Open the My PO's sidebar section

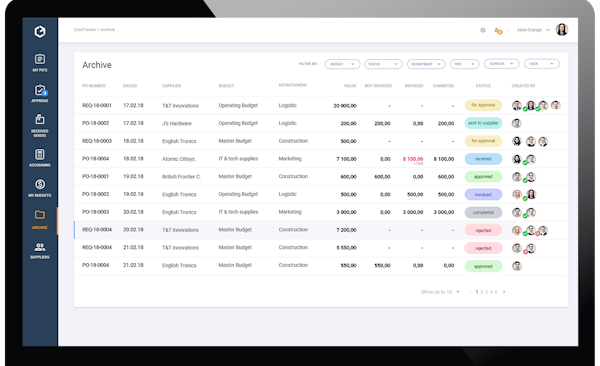click(40, 63)
